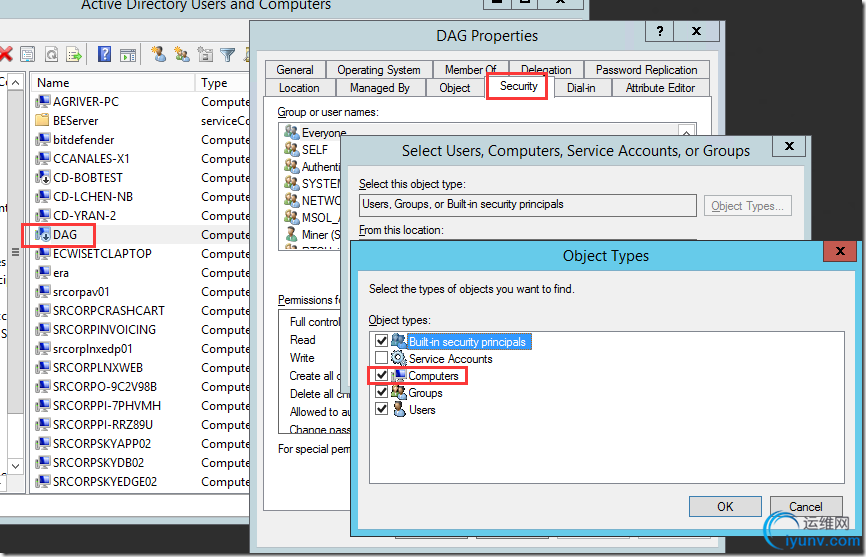866x557 pixels.
Task: Uncheck the Built-in security principals checkbox
Action: click(381, 341)
